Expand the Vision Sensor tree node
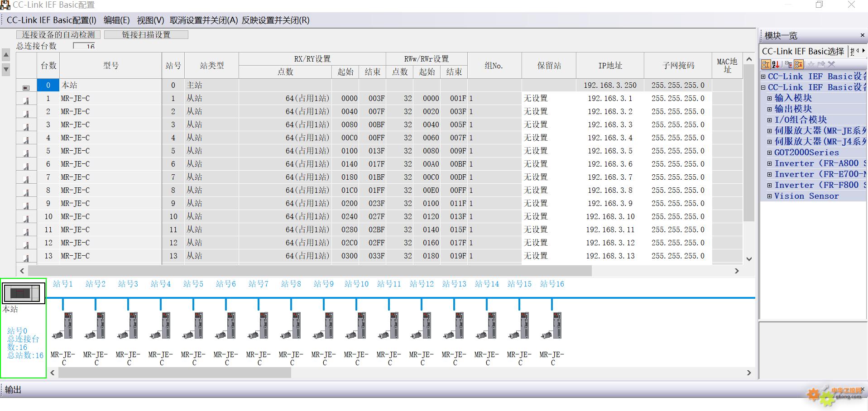Viewport: 868px width, 411px height. coord(769,196)
